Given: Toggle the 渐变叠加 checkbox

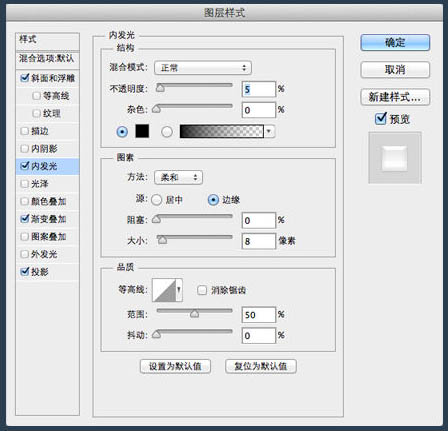Looking at the screenshot, I should pos(25,219).
